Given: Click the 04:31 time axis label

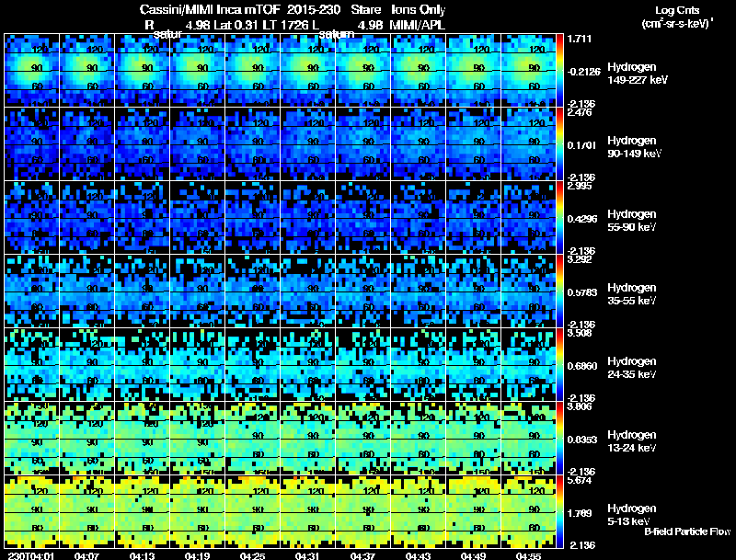Looking at the screenshot, I should tap(307, 555).
